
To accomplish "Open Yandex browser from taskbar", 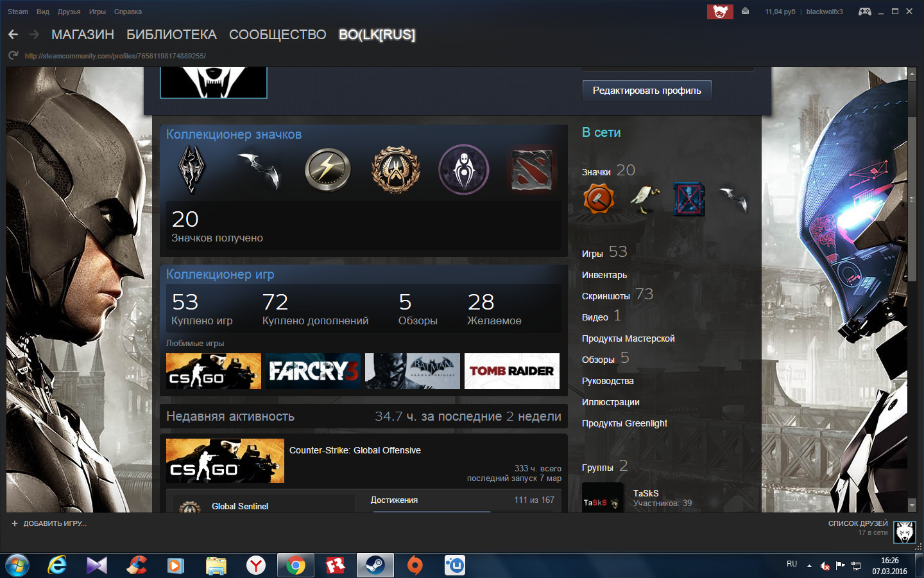I will pyautogui.click(x=256, y=565).
